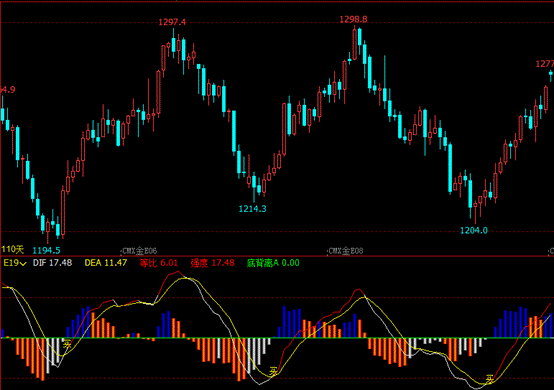Click the green MACD zero axis line
Screen dimensions: 554x390
coord(277,338)
